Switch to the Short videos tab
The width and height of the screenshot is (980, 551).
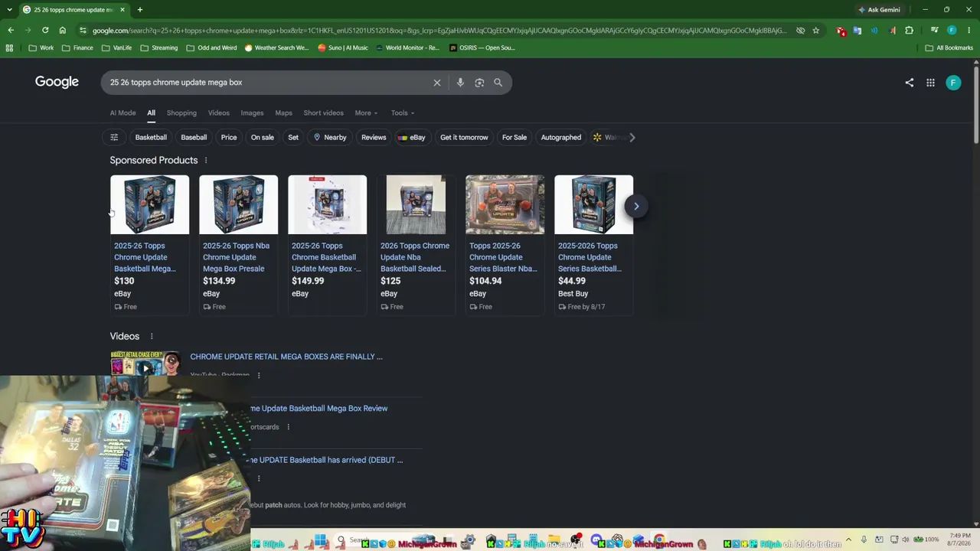point(323,113)
